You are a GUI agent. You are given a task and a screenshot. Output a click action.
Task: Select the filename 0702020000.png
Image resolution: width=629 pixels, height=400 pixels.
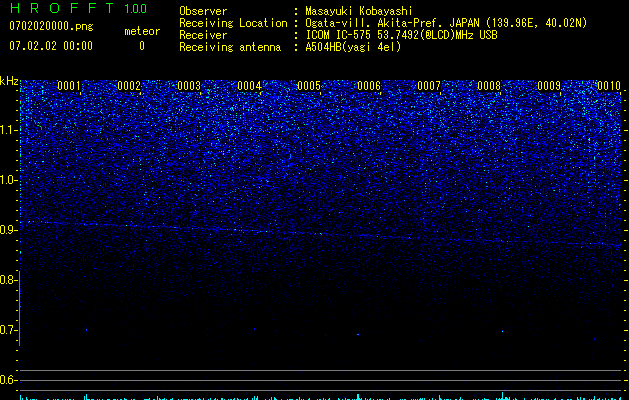(x=51, y=26)
